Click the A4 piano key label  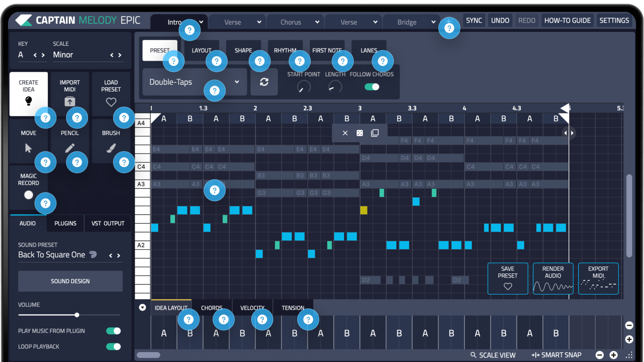pyautogui.click(x=141, y=123)
